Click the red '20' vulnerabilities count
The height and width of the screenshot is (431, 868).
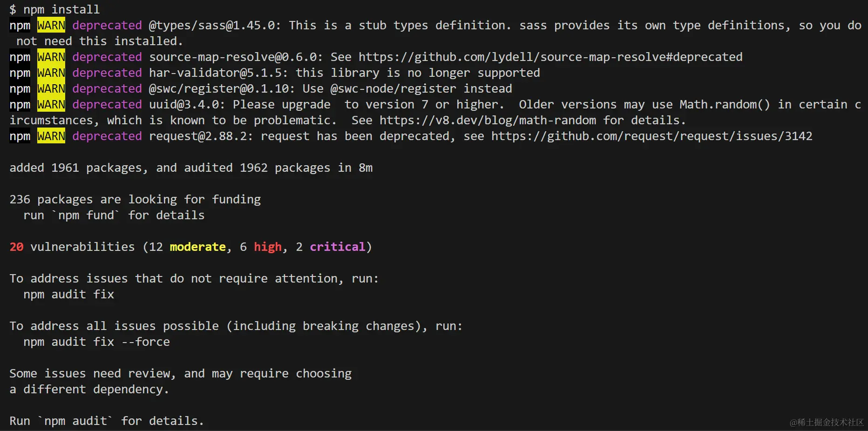16,247
